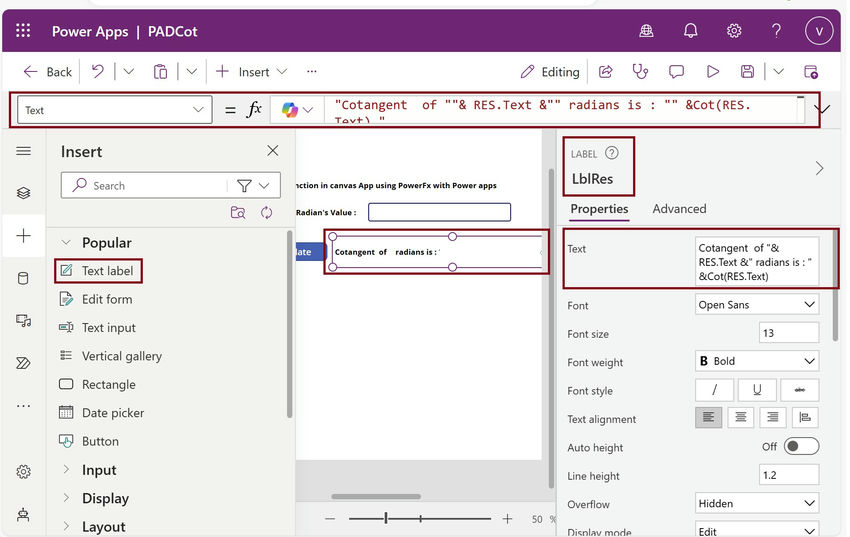Image resolution: width=850 pixels, height=537 pixels.
Task: Open the sidebar Settings gear
Action: (x=23, y=471)
